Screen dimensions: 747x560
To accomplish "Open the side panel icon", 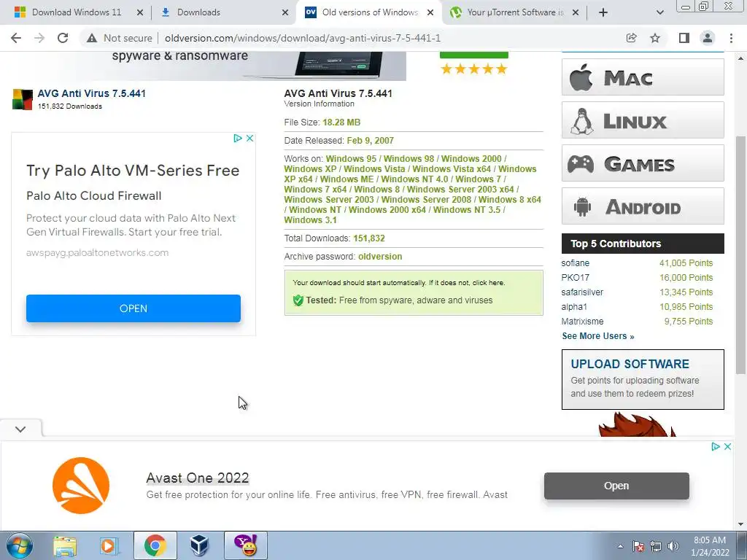I will (x=684, y=38).
